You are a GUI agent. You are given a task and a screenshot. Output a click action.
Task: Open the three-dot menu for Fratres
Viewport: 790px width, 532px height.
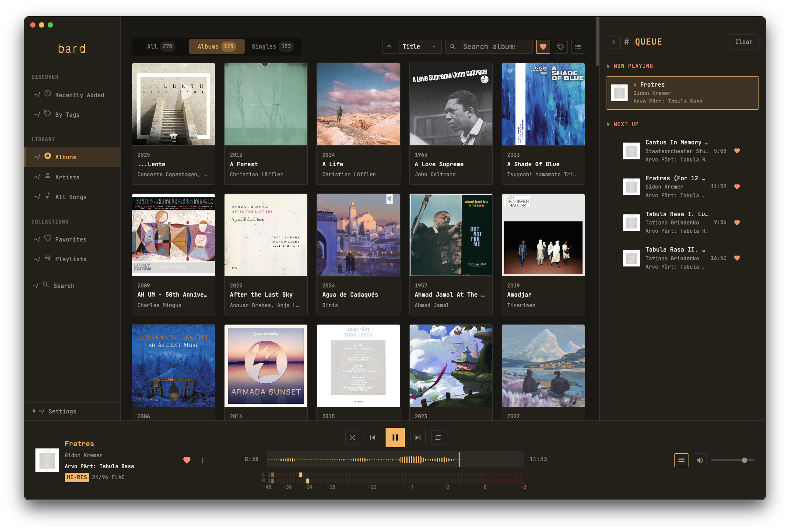pyautogui.click(x=203, y=460)
